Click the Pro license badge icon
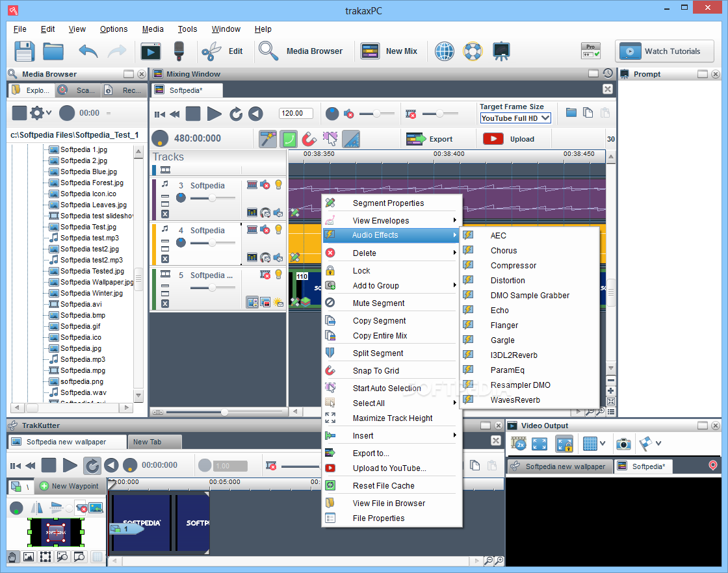Viewport: 728px width, 573px height. pos(591,51)
